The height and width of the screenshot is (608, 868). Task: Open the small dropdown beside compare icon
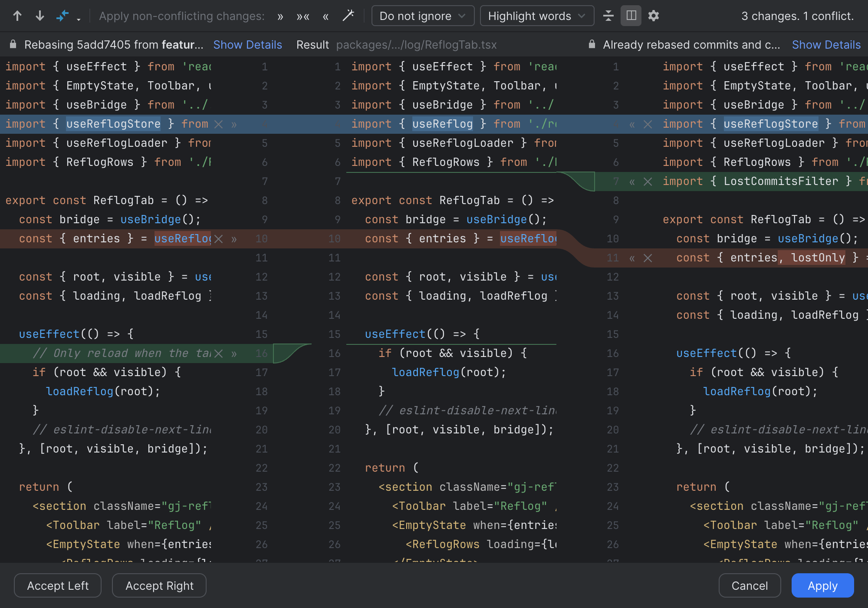coord(79,19)
